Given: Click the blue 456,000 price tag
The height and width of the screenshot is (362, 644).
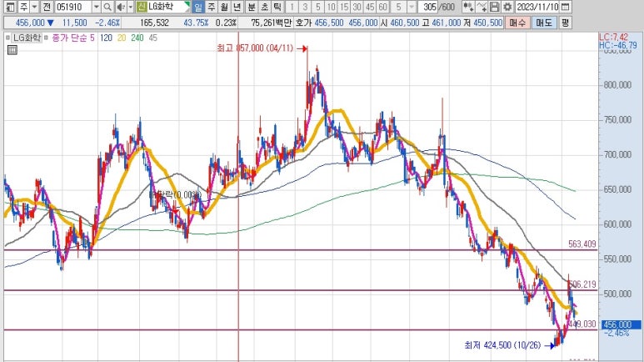Looking at the screenshot, I should click(621, 324).
